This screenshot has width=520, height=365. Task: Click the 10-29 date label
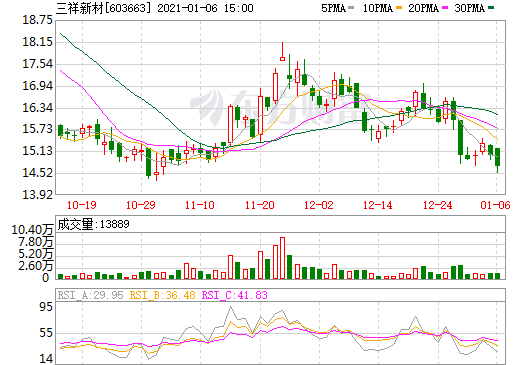click(141, 205)
